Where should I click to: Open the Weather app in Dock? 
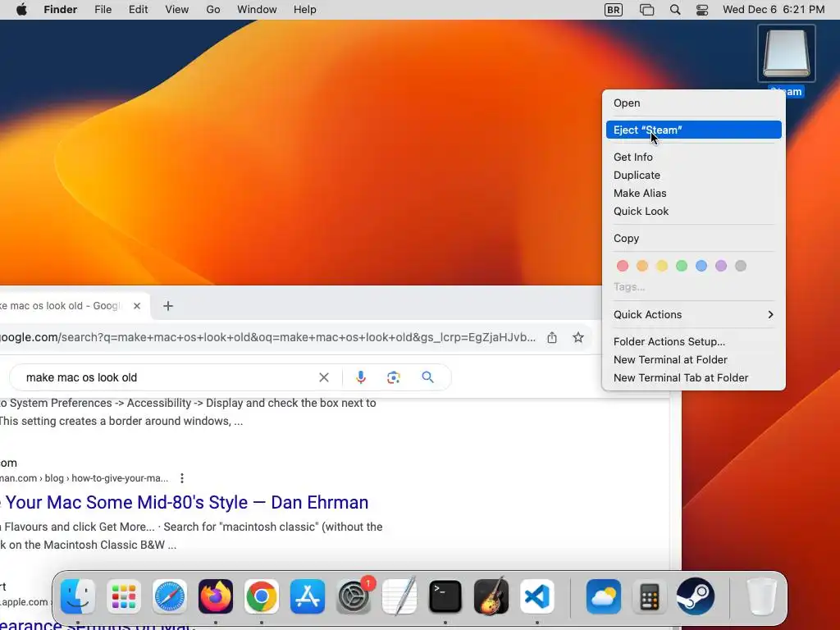[604, 596]
